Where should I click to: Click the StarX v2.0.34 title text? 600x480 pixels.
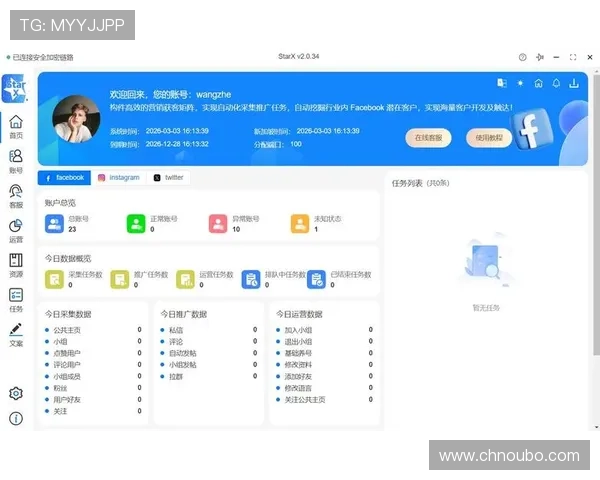point(298,57)
